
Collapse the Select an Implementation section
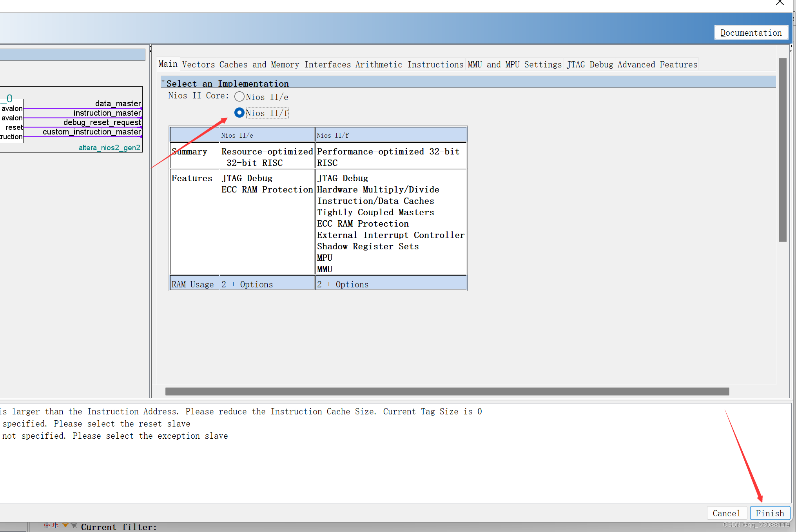coord(163,82)
